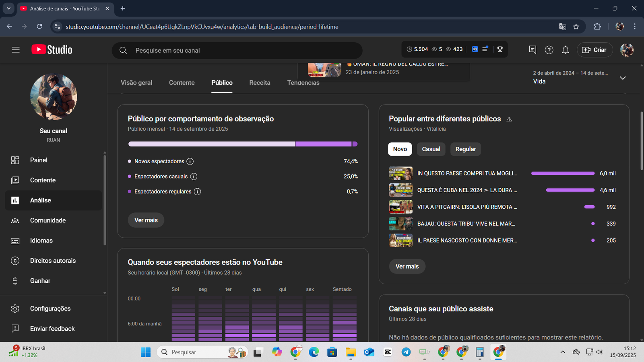This screenshot has height=362, width=644.
Task: Open the hamburger navigation menu
Action: [x=16, y=50]
